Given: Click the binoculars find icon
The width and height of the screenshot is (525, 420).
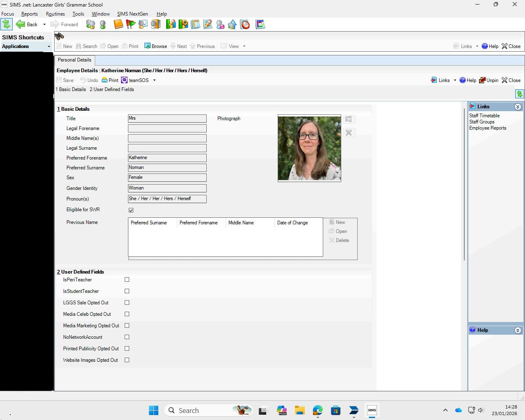Looking at the screenshot, I should 59,36.
